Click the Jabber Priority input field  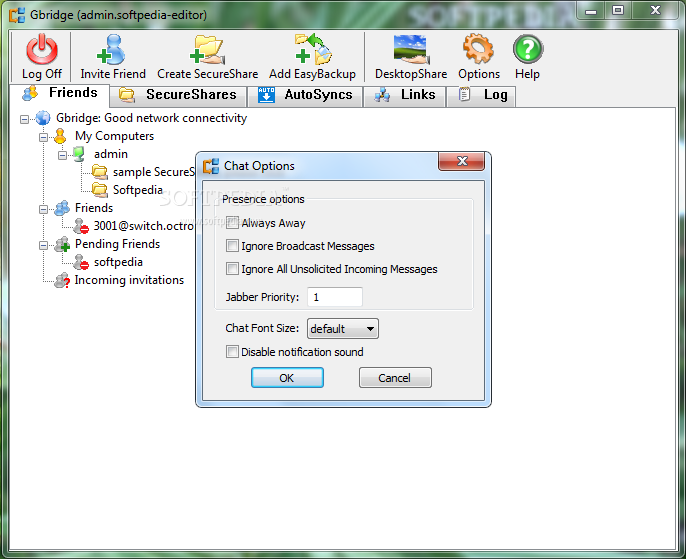[335, 297]
